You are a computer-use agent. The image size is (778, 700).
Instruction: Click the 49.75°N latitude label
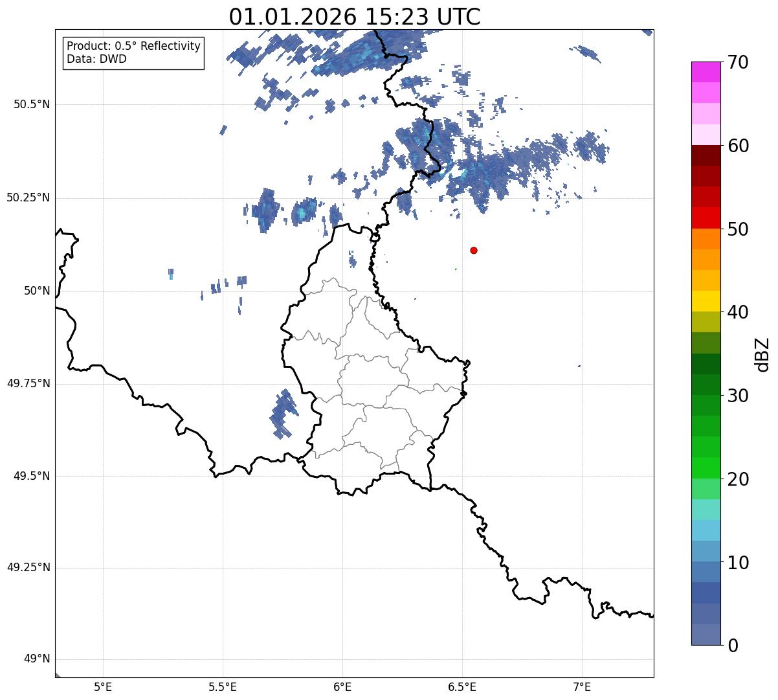click(x=28, y=383)
